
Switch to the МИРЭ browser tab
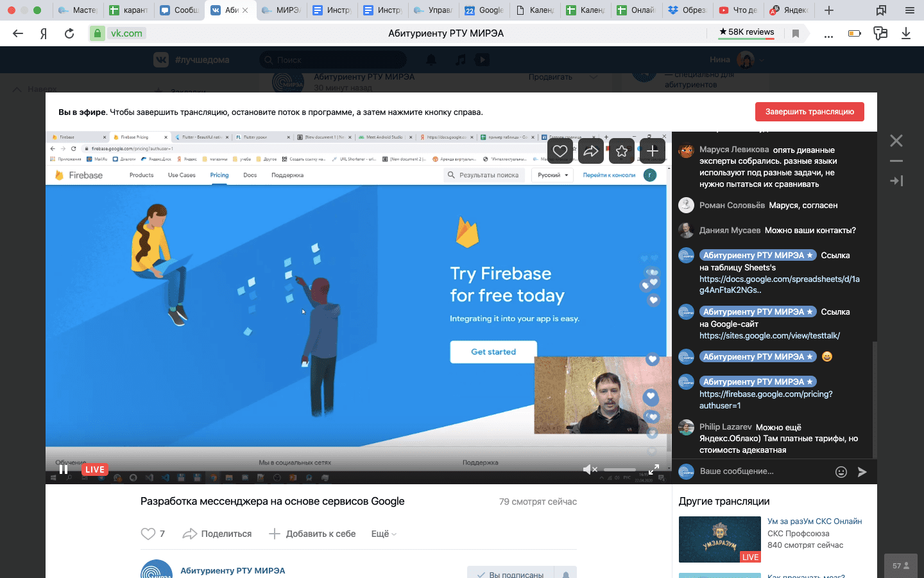pos(281,10)
